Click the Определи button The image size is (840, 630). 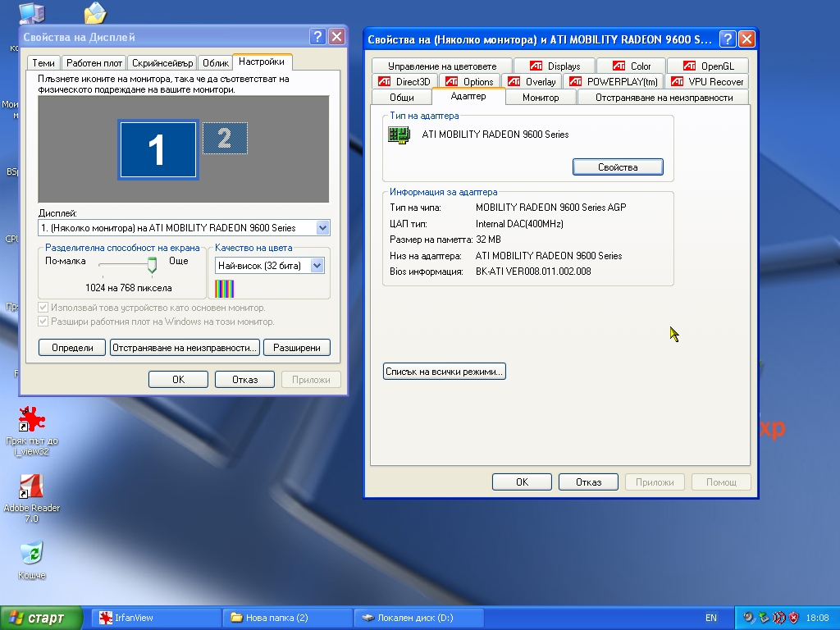point(72,348)
